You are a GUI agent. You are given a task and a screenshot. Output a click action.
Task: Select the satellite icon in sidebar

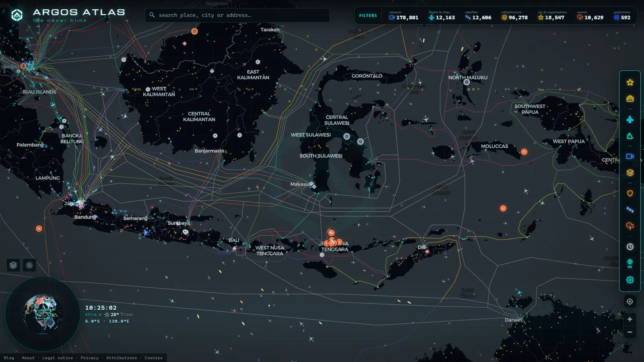[x=630, y=210]
